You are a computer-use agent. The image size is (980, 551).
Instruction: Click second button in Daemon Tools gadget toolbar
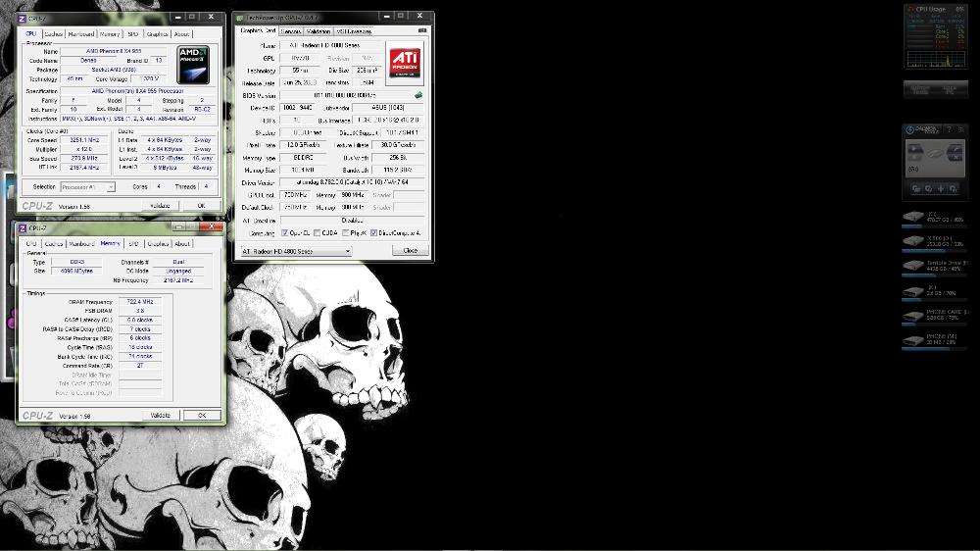[928, 188]
